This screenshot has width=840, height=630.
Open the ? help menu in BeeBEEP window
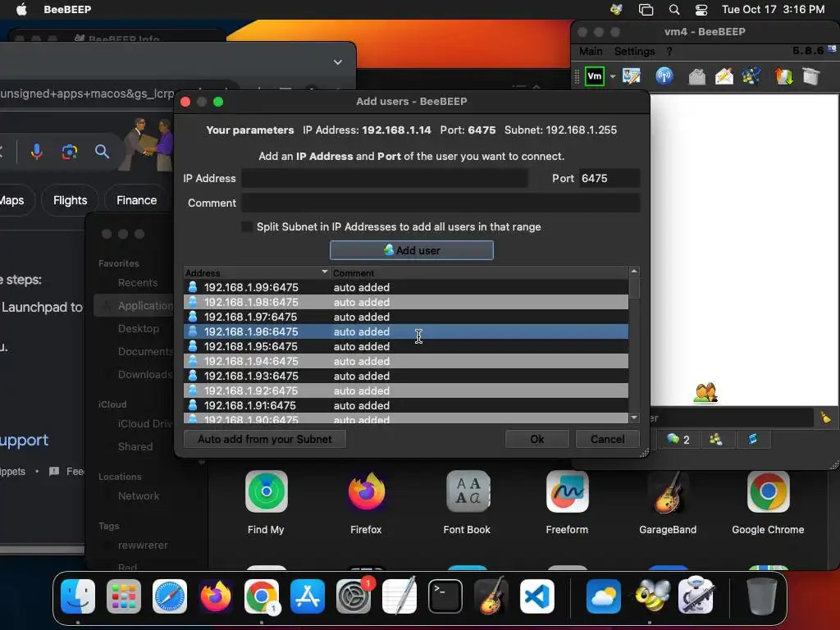[x=669, y=52]
